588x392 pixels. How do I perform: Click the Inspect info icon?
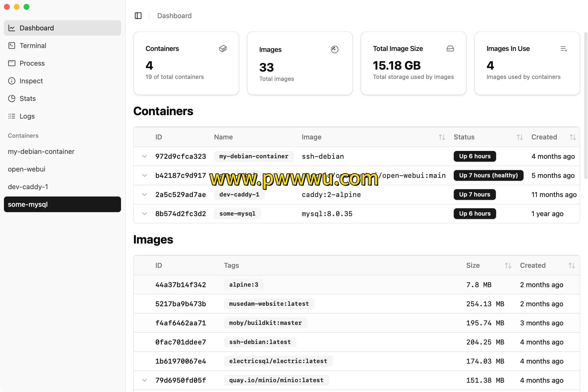tap(12, 81)
